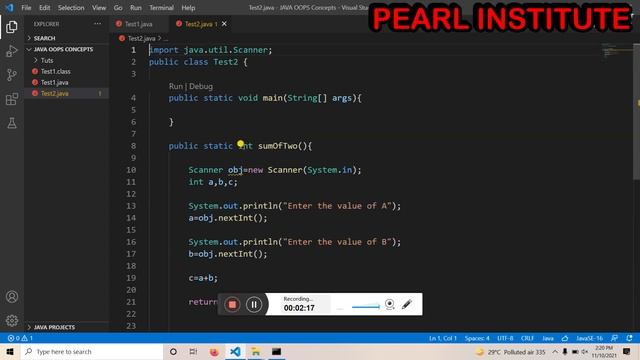Open the Go menu
Screen dimensions: 640x360
118,7
